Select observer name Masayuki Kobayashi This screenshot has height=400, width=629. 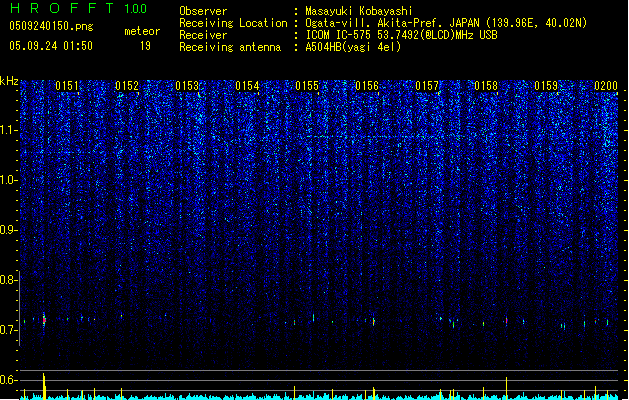[359, 11]
